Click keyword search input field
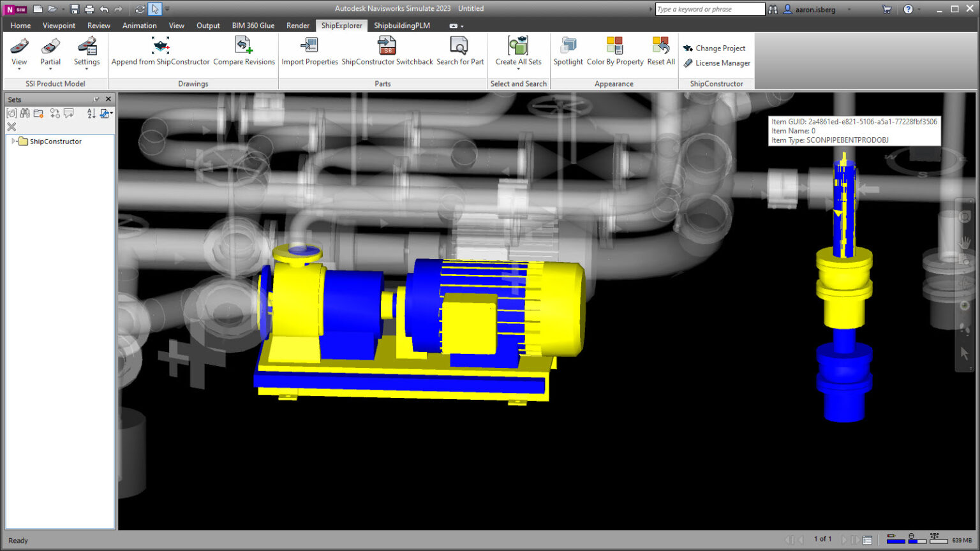This screenshot has width=980, height=551. [x=709, y=9]
